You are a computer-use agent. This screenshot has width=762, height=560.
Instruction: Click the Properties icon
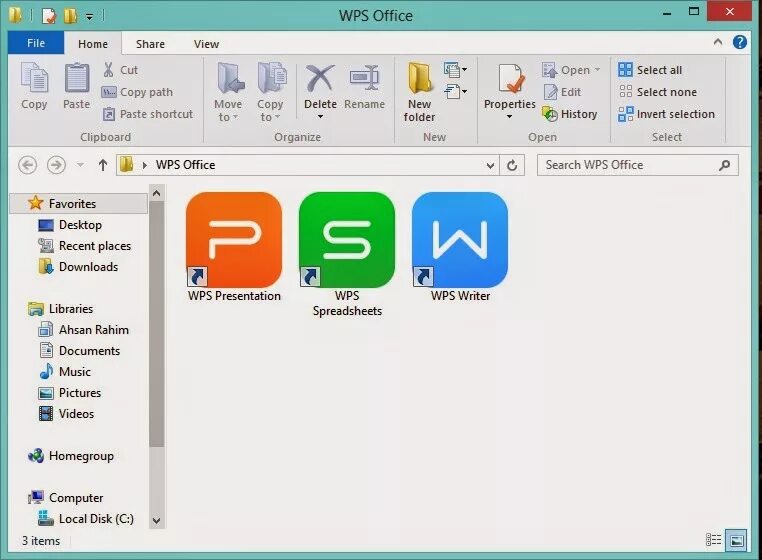(x=510, y=77)
